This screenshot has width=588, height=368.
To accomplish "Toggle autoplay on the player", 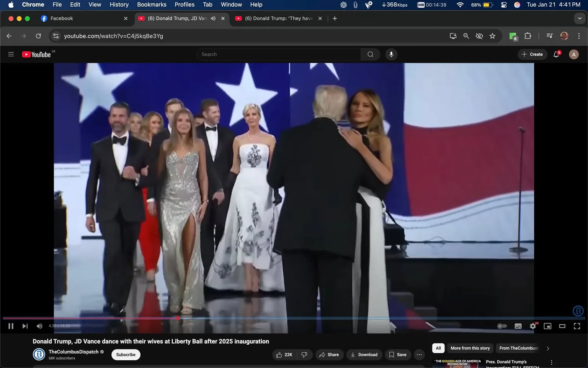I will tap(501, 326).
